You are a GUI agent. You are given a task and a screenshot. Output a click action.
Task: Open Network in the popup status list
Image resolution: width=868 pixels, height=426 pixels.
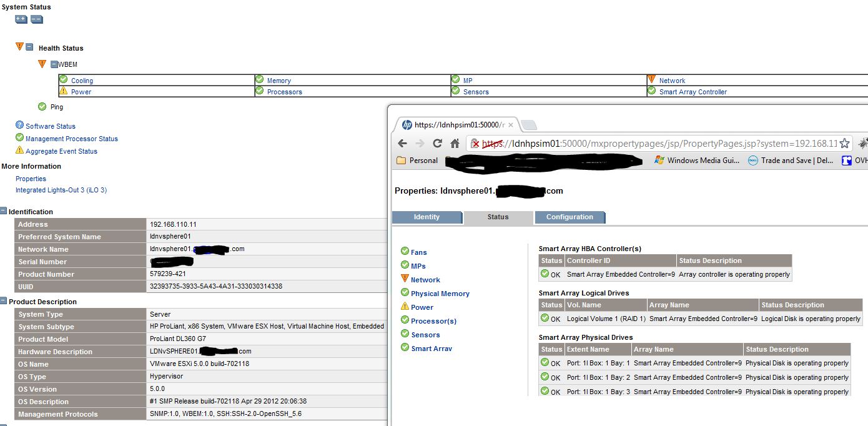click(x=426, y=280)
